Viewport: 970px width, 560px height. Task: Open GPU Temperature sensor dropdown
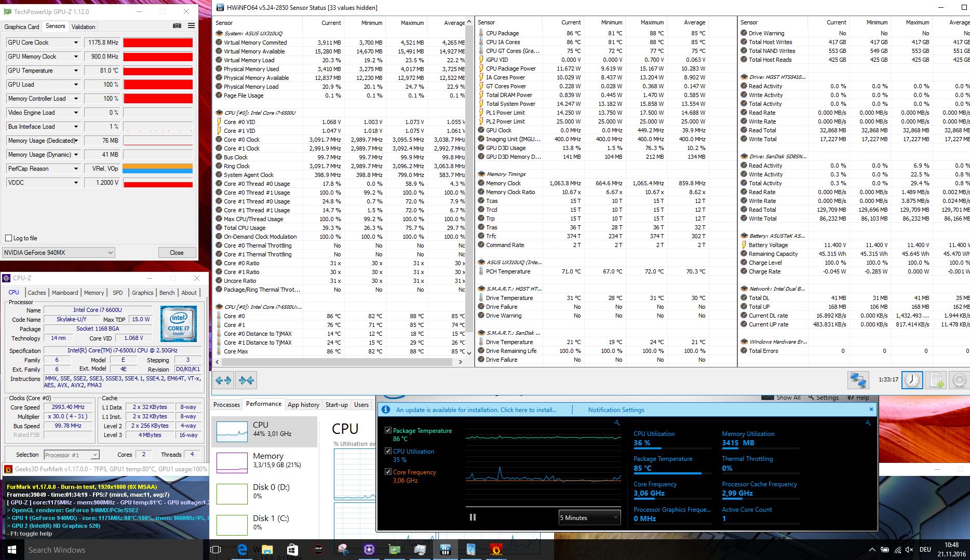click(76, 71)
